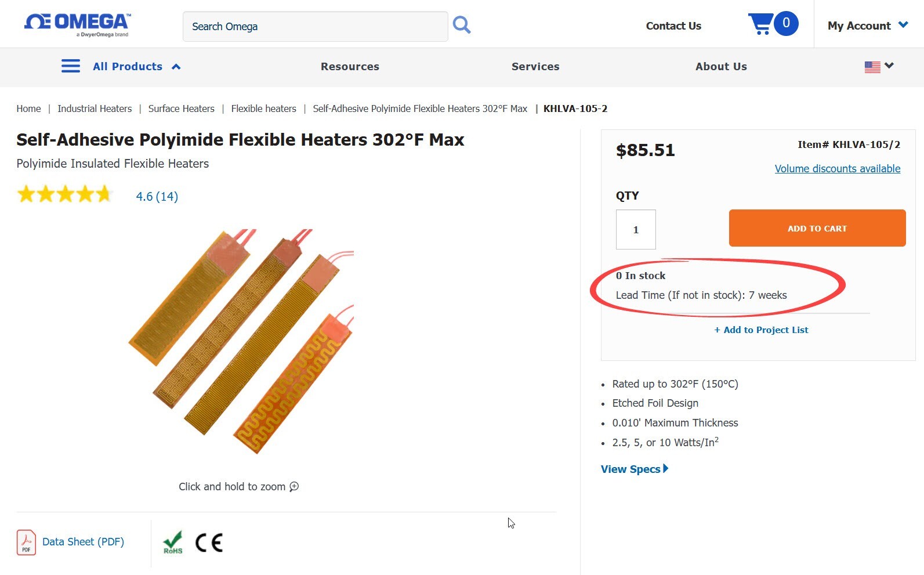The height and width of the screenshot is (575, 924).
Task: Click the CE certification mark
Action: (x=209, y=543)
